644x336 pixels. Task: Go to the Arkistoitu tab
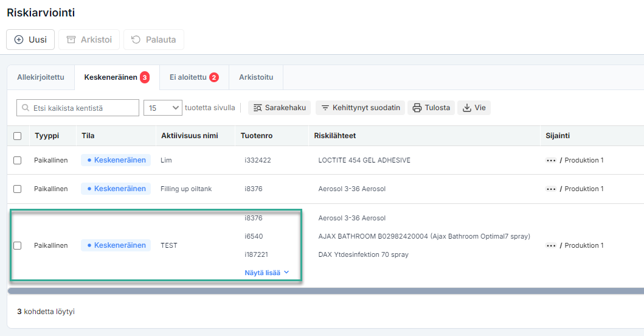(x=256, y=77)
